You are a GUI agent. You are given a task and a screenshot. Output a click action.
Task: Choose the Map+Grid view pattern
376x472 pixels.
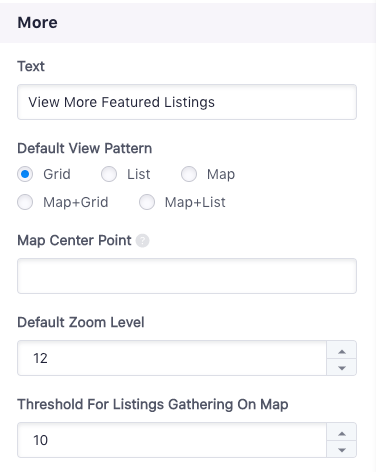click(x=25, y=202)
